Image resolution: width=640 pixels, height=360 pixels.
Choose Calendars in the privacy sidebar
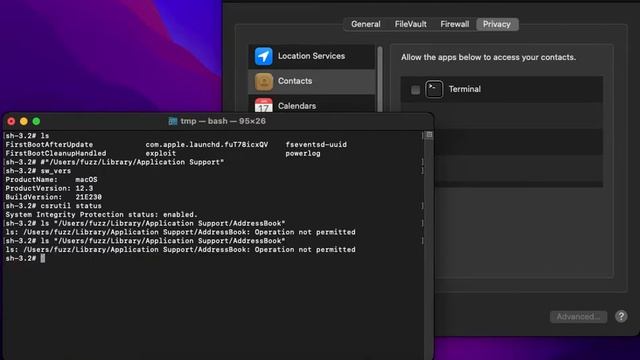311,104
